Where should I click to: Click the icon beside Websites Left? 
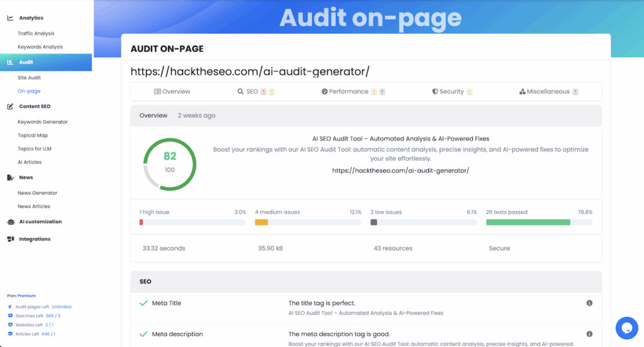coord(10,325)
